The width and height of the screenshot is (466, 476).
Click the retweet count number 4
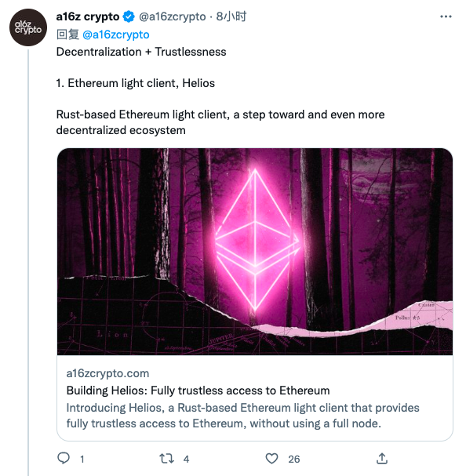tap(186, 459)
